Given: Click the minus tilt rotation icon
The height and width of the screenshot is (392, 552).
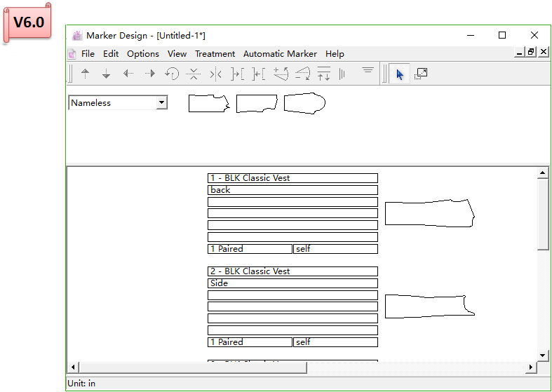Looking at the screenshot, I should (302, 74).
